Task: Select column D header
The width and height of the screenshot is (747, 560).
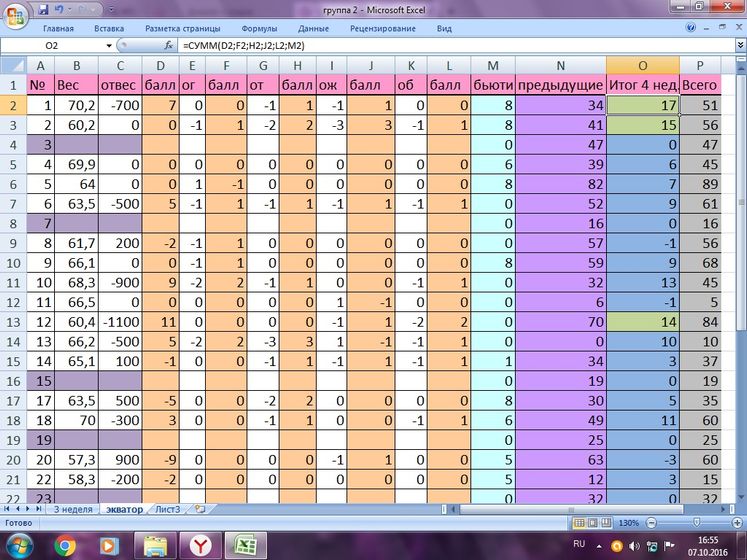Action: click(x=161, y=65)
